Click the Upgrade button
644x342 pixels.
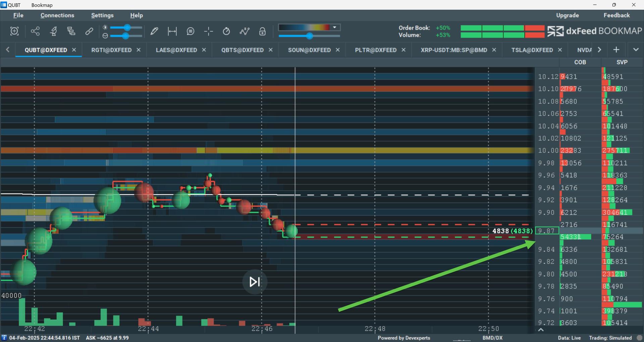[568, 15]
